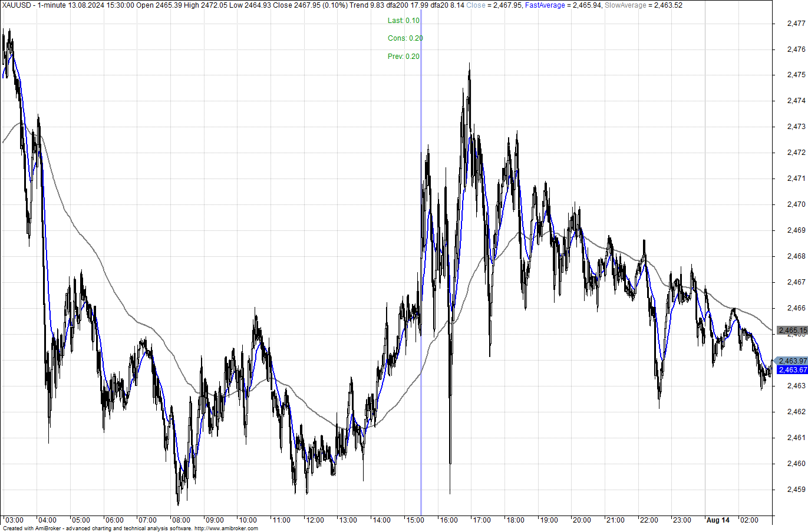Screen dimensions: 808x532
Task: Click the FastAverage = 2,465.94 legend entry
Action: 563,5
